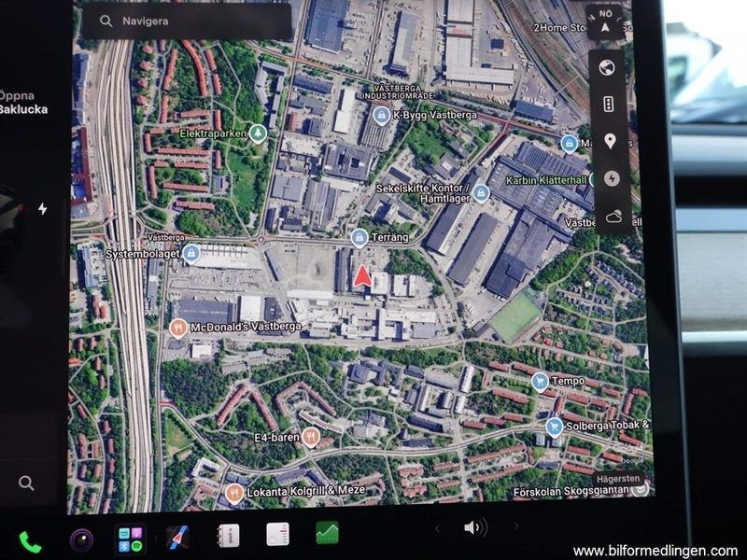Open the Camera app in the dock

[81, 540]
